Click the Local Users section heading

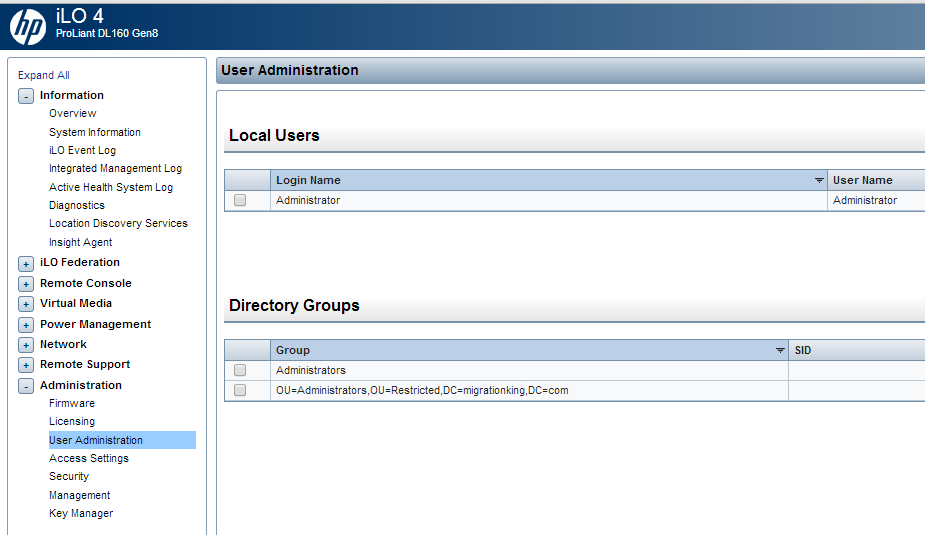(274, 135)
